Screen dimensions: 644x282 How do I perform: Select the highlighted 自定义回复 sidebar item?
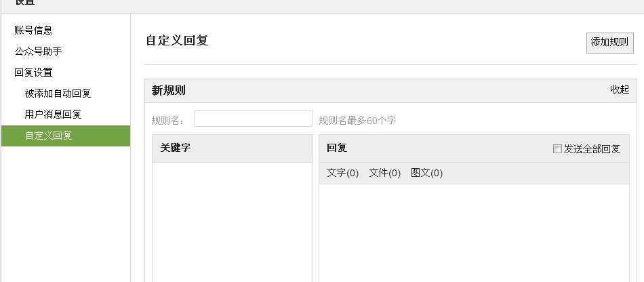tap(49, 135)
